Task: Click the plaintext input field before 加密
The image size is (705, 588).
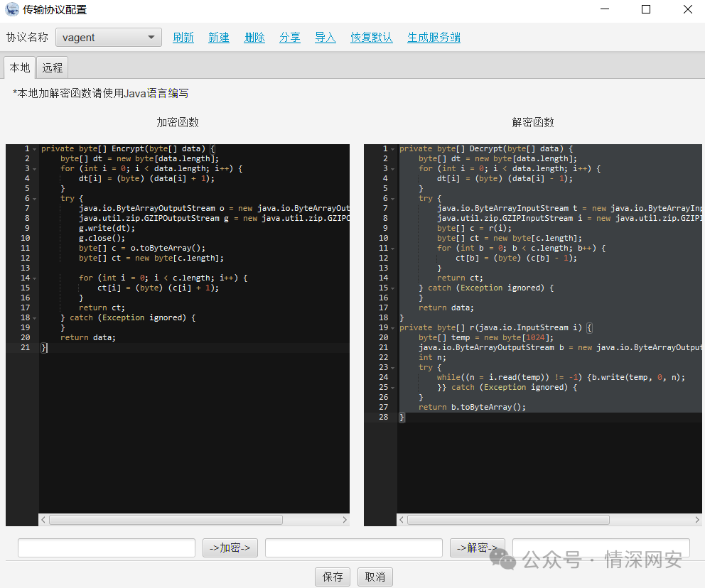Action: (107, 548)
